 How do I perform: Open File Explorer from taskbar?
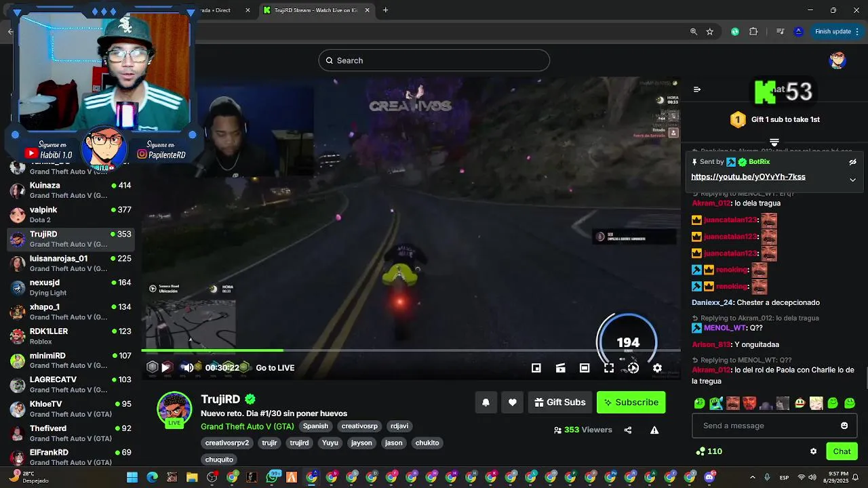(192, 477)
